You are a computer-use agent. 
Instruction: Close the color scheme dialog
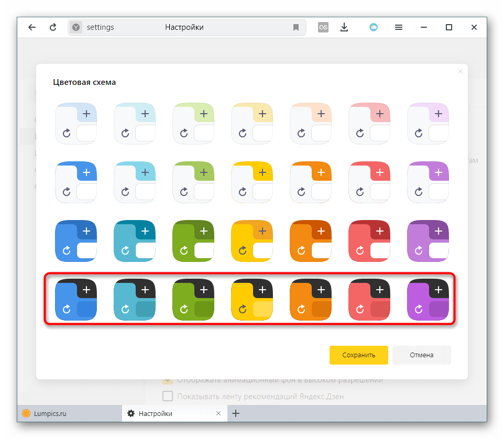pos(461,71)
